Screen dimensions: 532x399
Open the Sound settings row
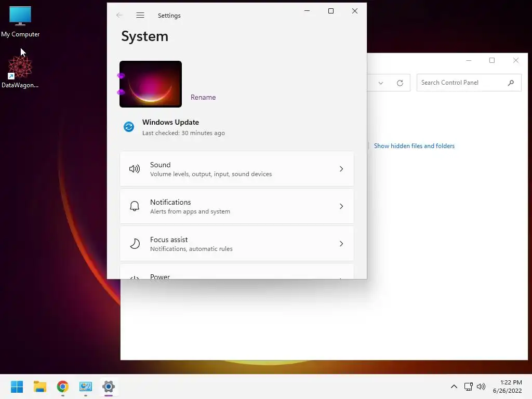(x=237, y=169)
